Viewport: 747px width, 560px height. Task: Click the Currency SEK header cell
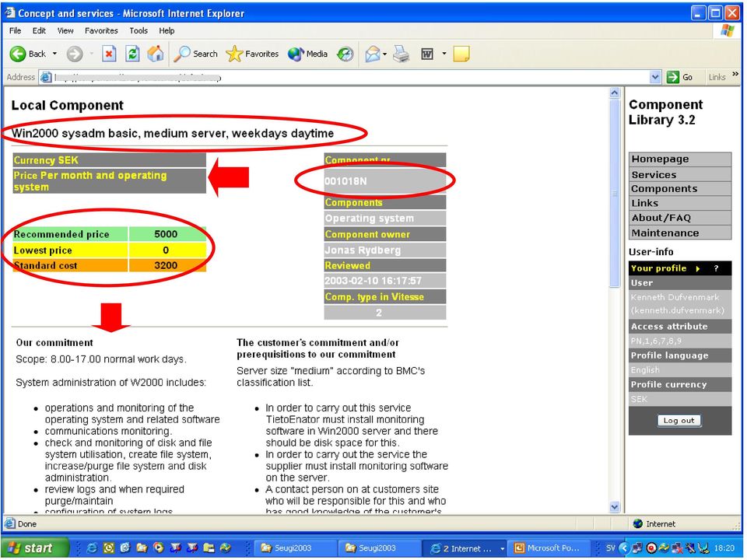click(109, 160)
